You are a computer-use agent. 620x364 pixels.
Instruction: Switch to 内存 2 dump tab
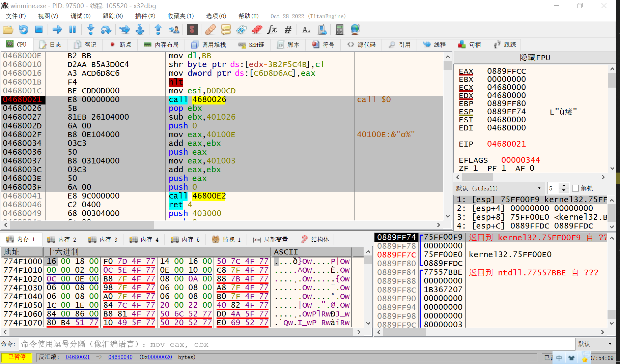[x=62, y=239]
